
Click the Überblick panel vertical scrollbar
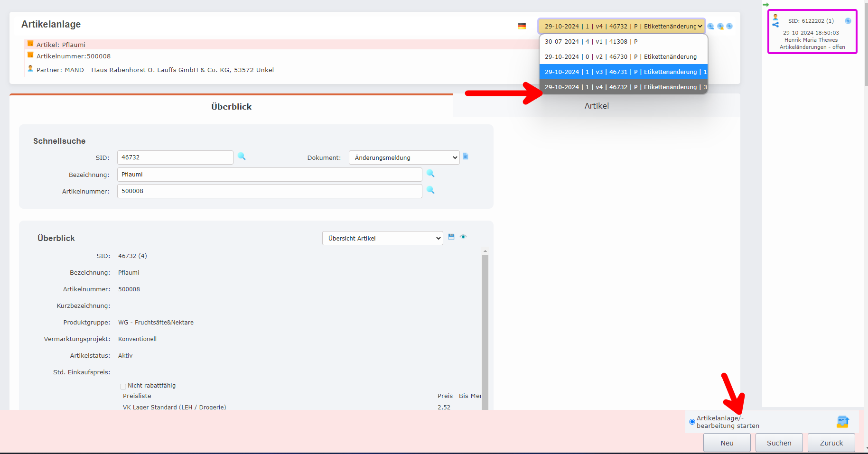pyautogui.click(x=485, y=327)
